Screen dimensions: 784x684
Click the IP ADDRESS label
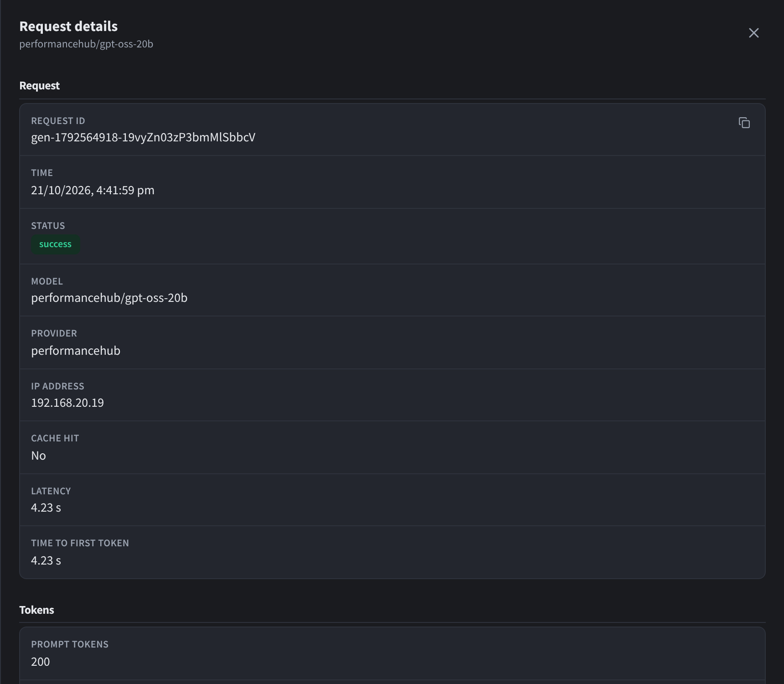click(57, 386)
